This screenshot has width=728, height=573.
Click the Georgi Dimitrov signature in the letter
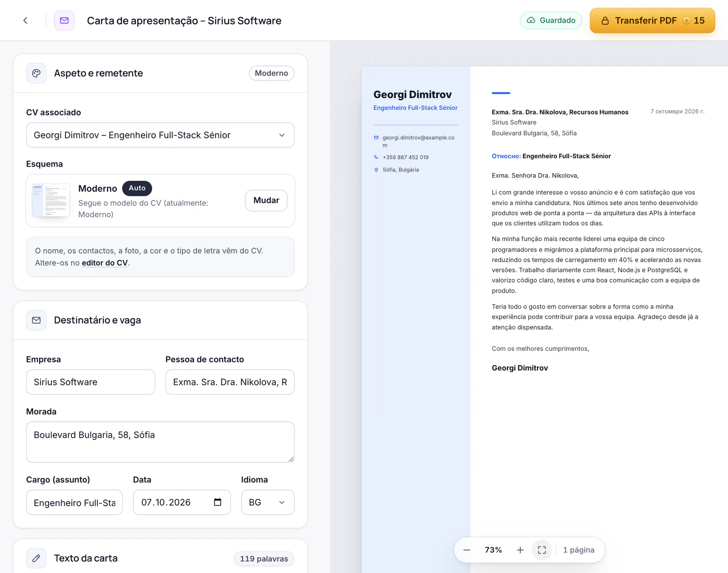[x=520, y=368]
